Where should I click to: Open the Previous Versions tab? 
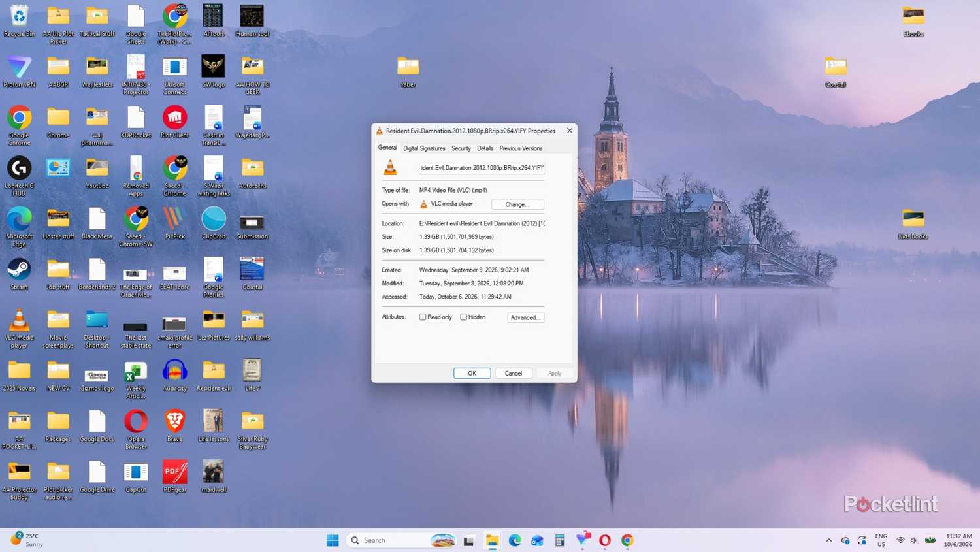click(x=521, y=148)
